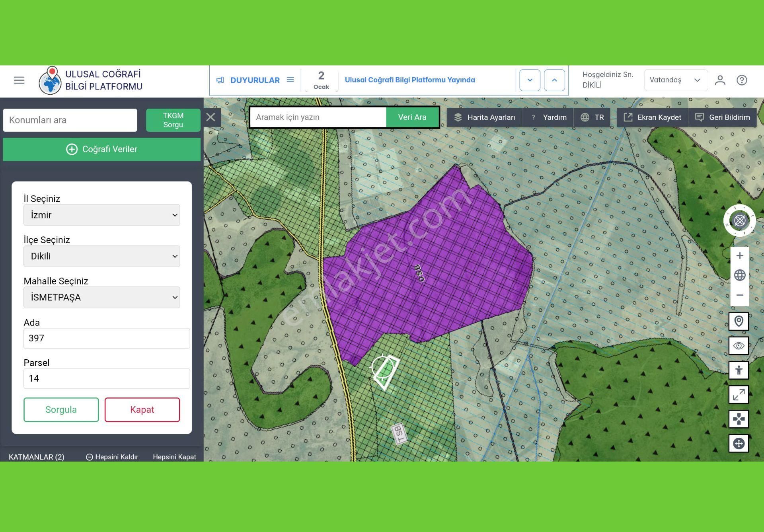The image size is (764, 532).
Task: Open the DUYURULAR announcements list
Action: [x=255, y=80]
